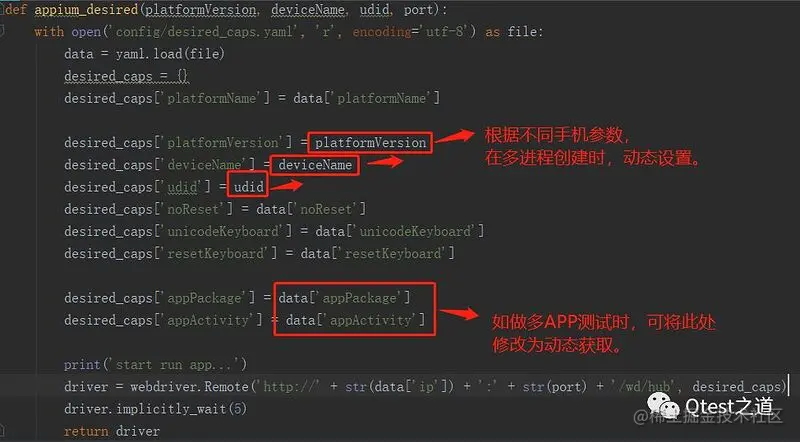800x442 pixels.
Task: Collapse the fold marker on the with open line
Action: pyautogui.click(x=2, y=32)
